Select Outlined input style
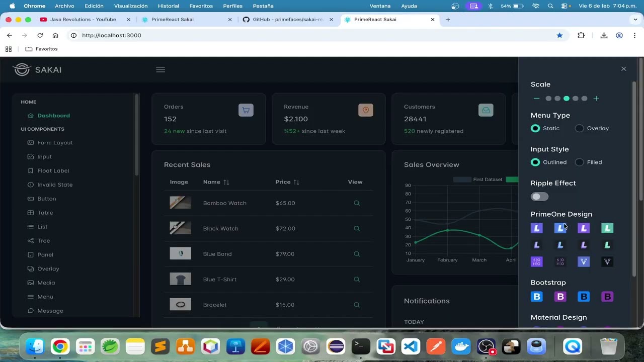Viewport: 644px width, 362px height. [x=535, y=162]
